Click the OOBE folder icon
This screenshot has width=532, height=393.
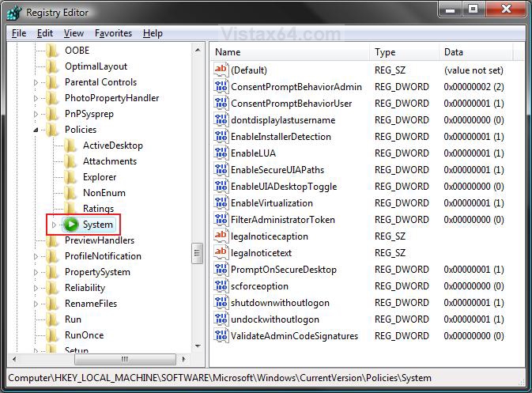pyautogui.click(x=52, y=51)
